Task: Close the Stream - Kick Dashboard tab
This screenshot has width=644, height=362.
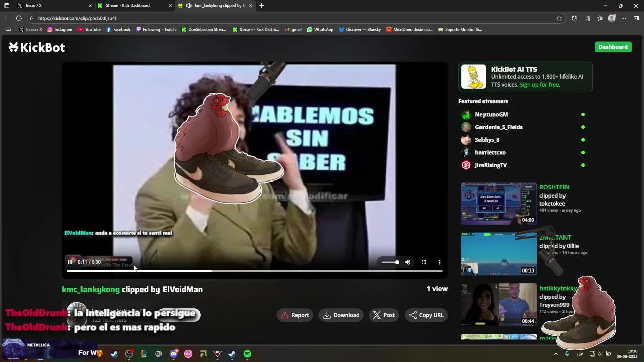Action: [x=170, y=6]
